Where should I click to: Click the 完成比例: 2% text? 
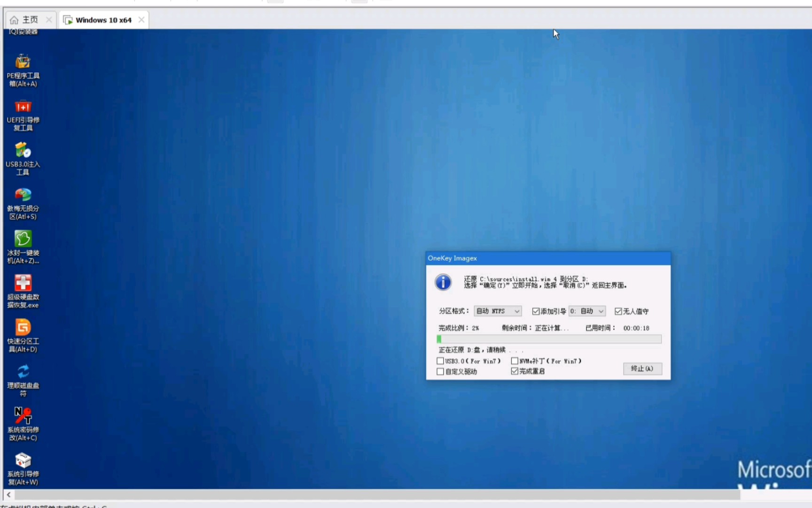(459, 328)
